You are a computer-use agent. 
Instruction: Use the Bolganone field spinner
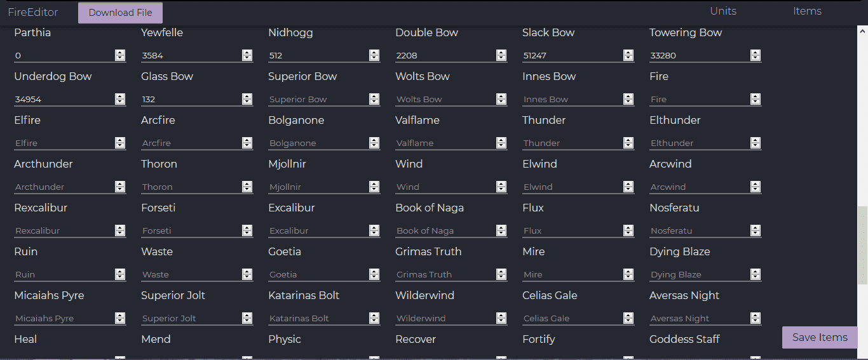coord(374,143)
